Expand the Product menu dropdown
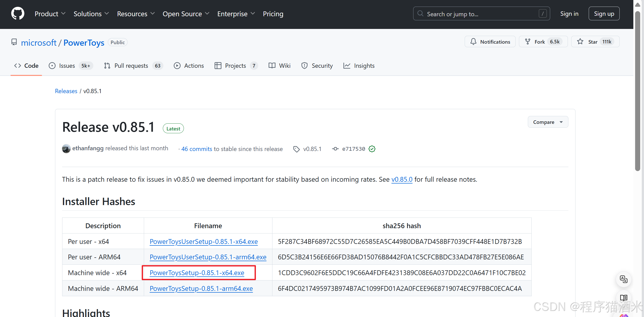Screen dimensions: 644x317 pyautogui.click(x=50, y=14)
